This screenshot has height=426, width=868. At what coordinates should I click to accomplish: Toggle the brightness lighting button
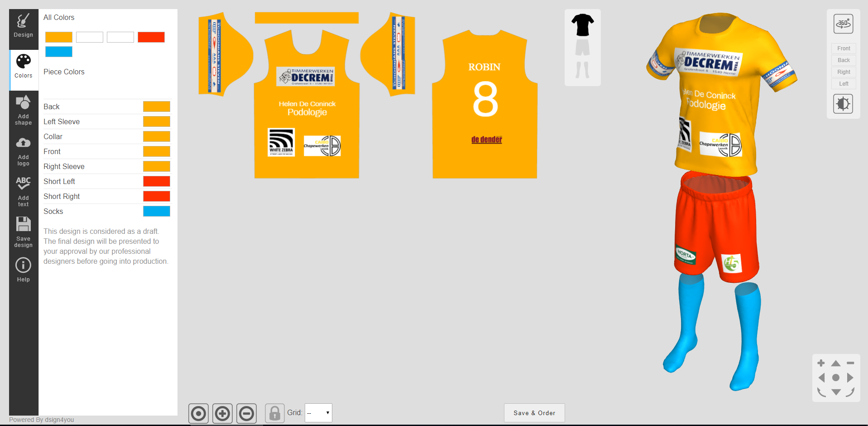click(x=843, y=104)
